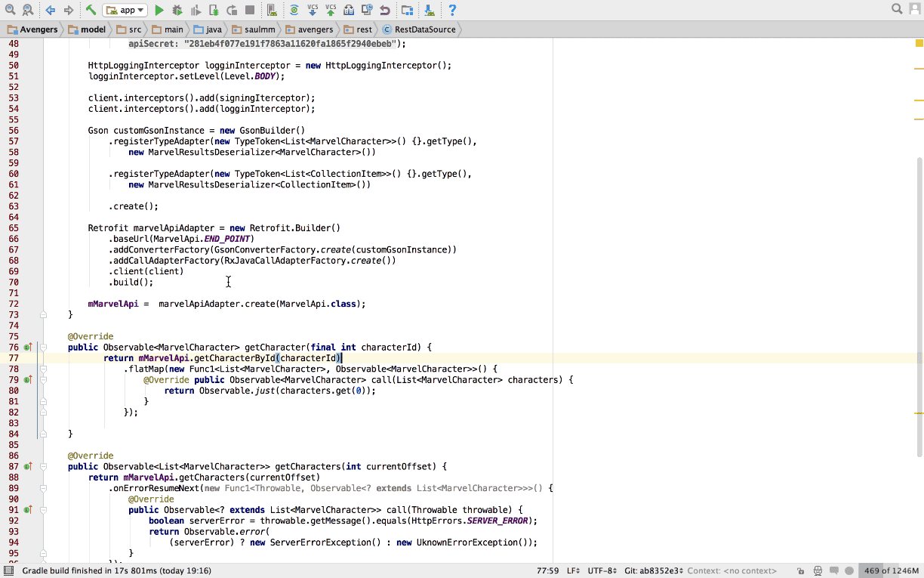
Task: Select the rest package breadcrumb
Action: pos(358,29)
